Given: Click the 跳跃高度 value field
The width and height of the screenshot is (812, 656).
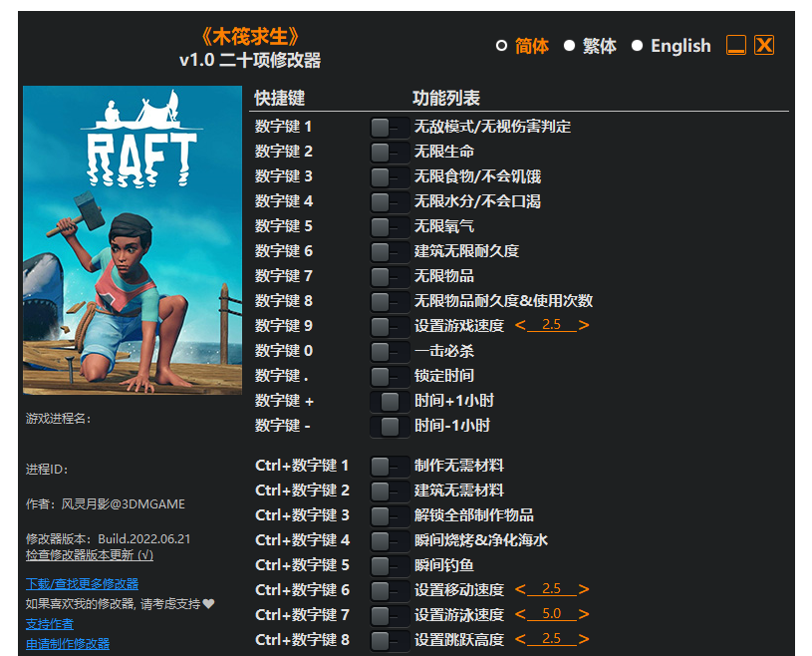Looking at the screenshot, I should pyautogui.click(x=552, y=639).
